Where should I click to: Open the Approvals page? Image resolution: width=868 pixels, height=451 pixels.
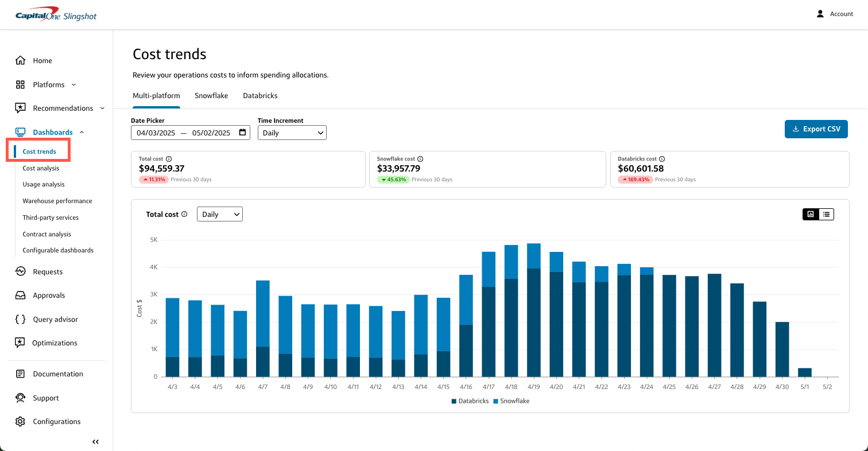point(49,296)
